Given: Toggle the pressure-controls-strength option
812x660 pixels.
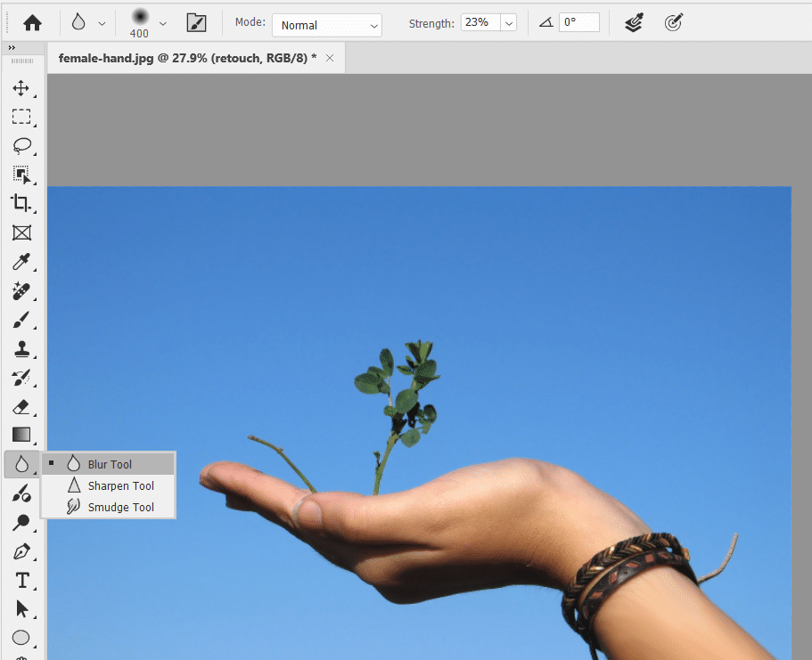Looking at the screenshot, I should 673,23.
